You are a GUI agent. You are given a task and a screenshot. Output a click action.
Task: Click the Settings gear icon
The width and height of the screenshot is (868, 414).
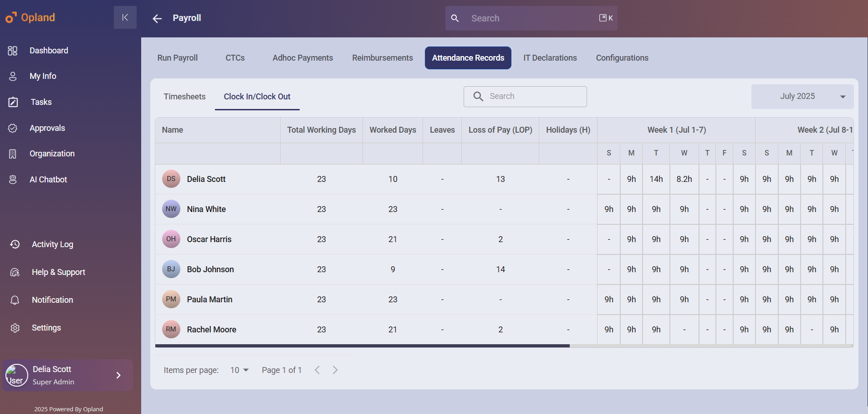(15, 328)
